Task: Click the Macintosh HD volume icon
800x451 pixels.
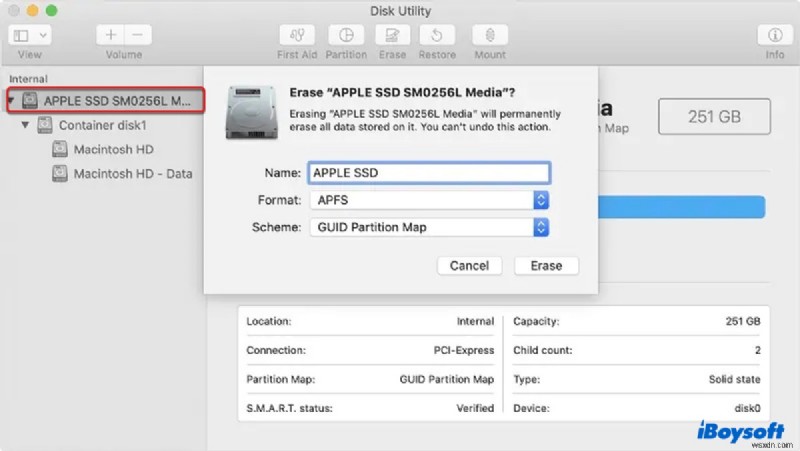Action: point(60,149)
